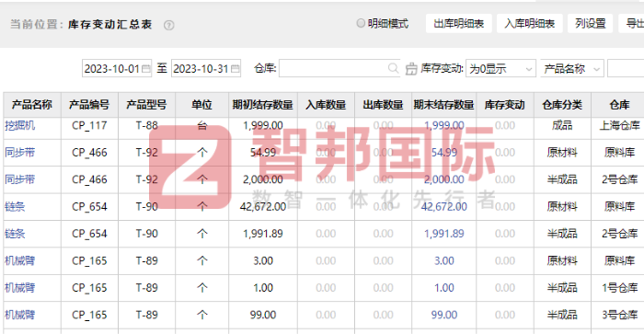Image resolution: width=644 pixels, height=334 pixels.
Task: Open 链条 link in 原料库 row
Action: [x=15, y=206]
